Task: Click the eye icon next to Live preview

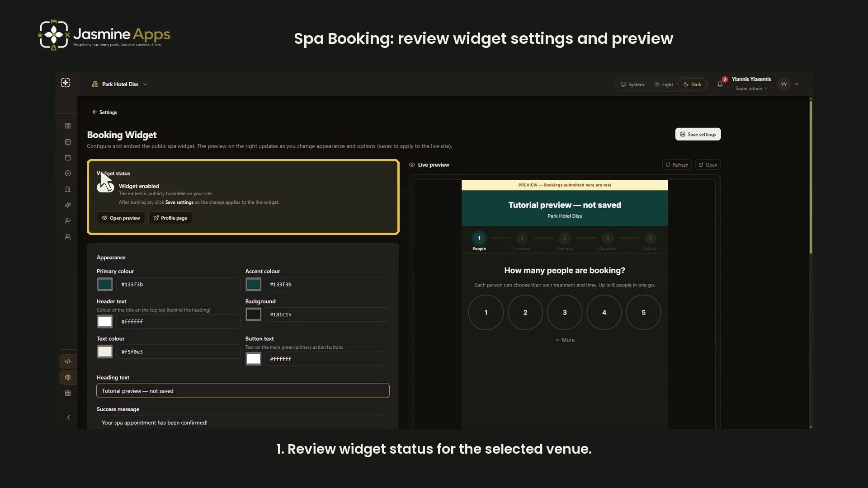Action: (x=412, y=165)
